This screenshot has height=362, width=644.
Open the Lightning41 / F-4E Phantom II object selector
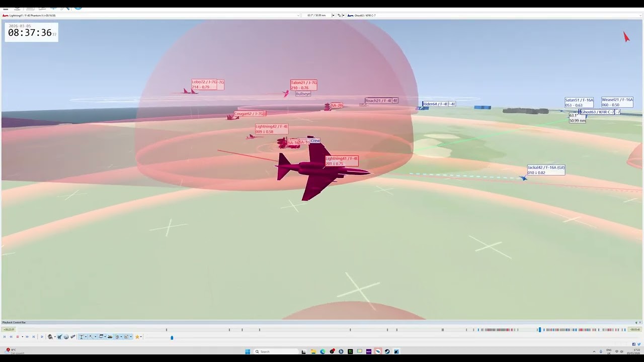pos(151,16)
